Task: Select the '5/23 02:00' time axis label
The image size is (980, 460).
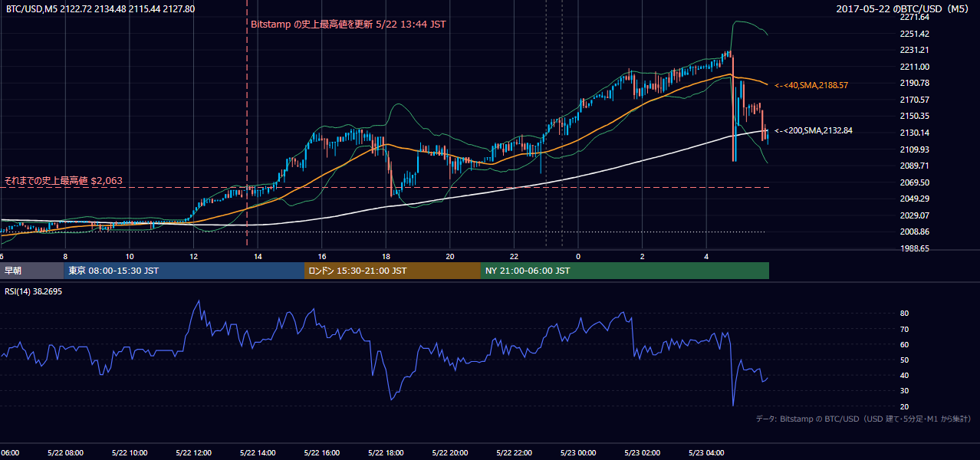Action: [x=643, y=453]
